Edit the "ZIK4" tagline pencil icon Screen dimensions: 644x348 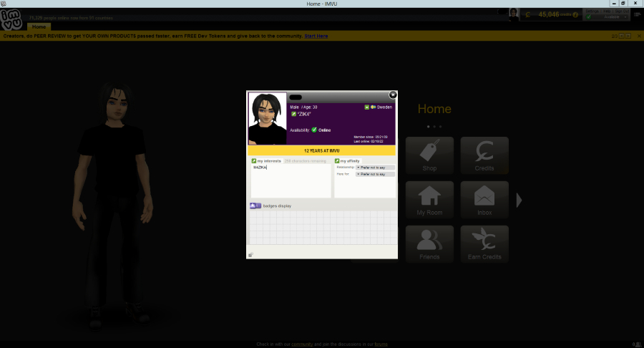293,114
